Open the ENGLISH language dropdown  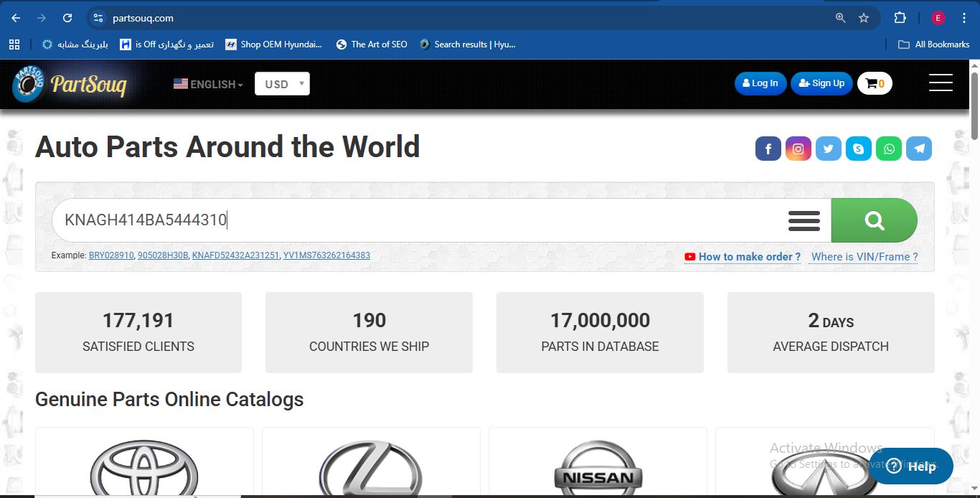pyautogui.click(x=208, y=84)
